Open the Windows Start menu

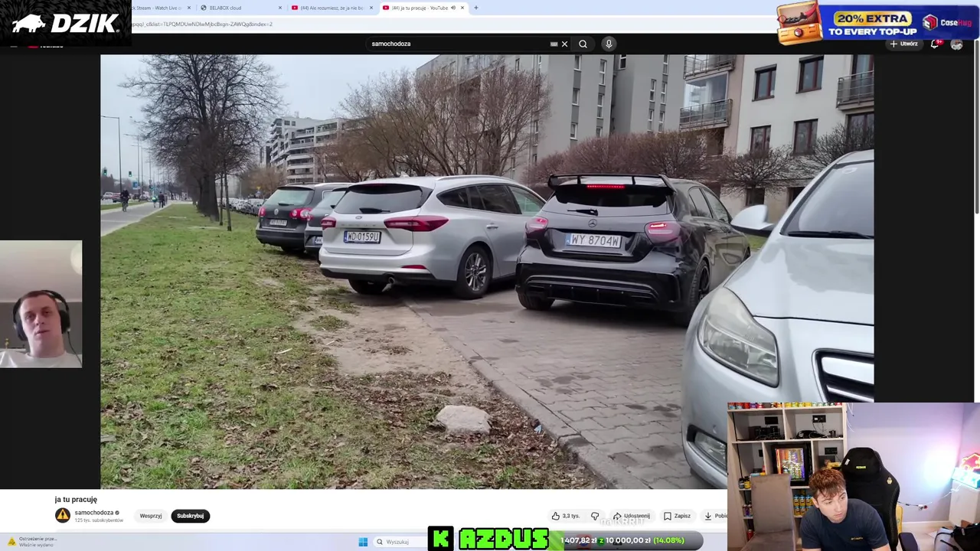363,542
